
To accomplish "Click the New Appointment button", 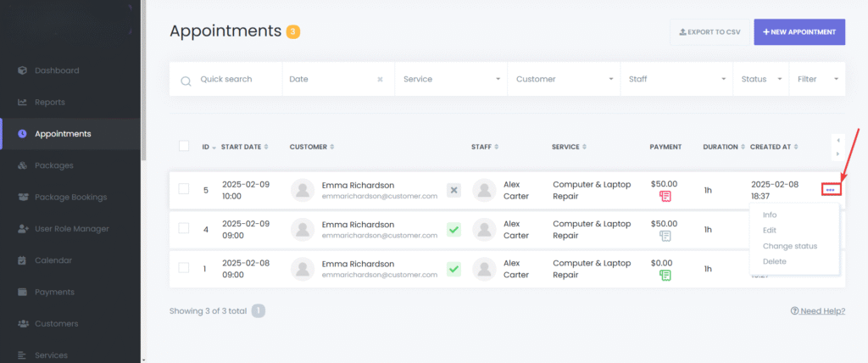I will tap(799, 32).
